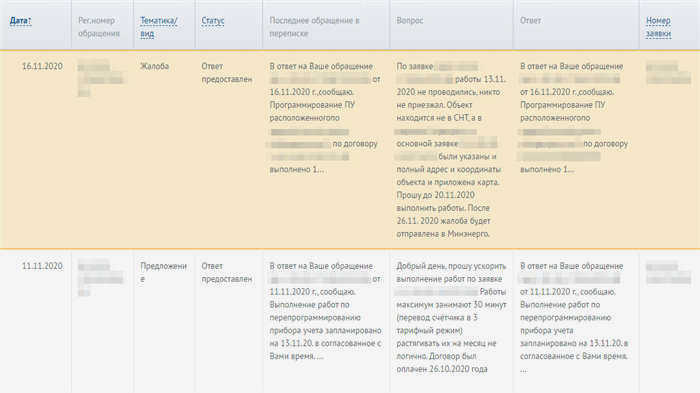Click the Рег.номер обращения column header
700x393 pixels.
click(99, 27)
